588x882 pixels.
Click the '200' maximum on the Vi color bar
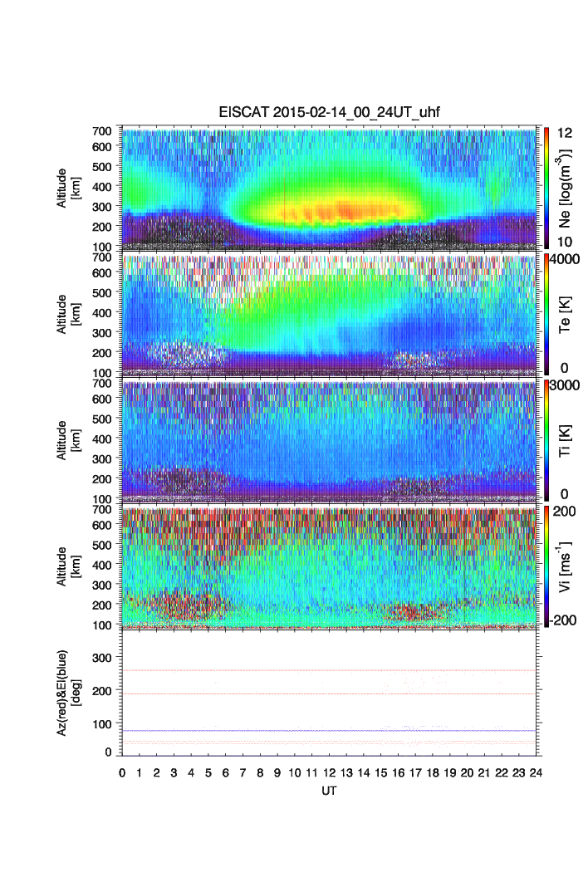coord(565,512)
